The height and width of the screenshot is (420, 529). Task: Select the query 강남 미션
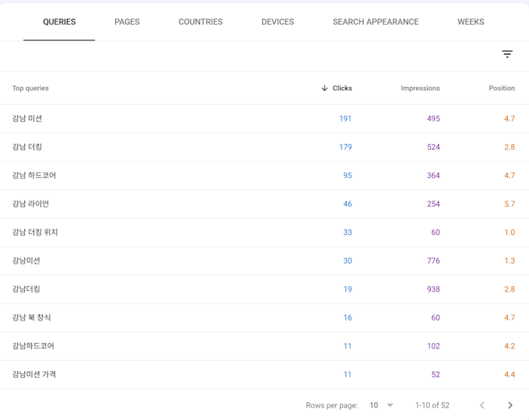point(27,118)
